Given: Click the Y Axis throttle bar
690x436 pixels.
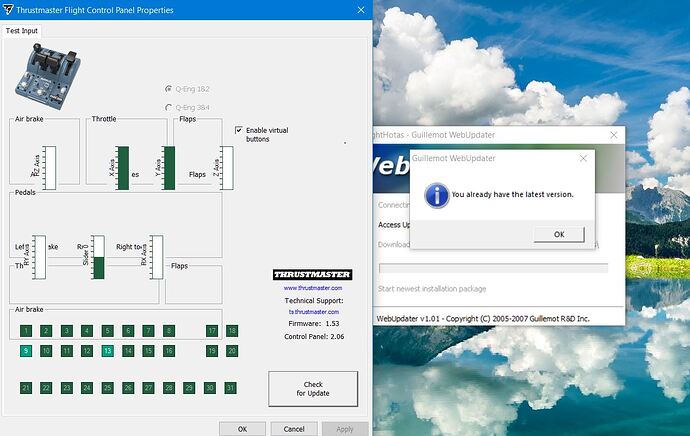Looking at the screenshot, I should pos(169,168).
